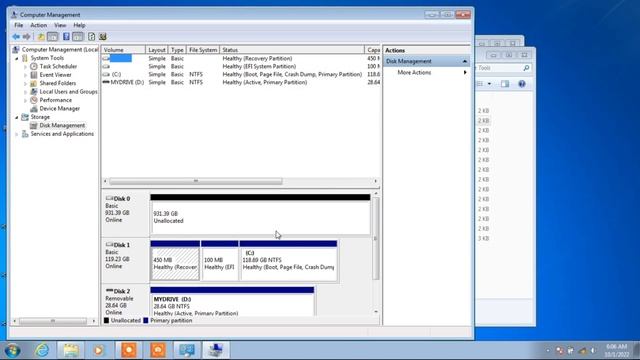
Task: Click the Forward arrow in the toolbar
Action: click(x=27, y=37)
